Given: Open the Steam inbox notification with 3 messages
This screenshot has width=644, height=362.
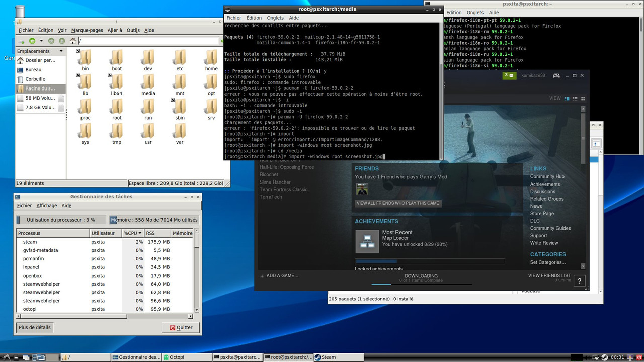Looking at the screenshot, I should [509, 75].
